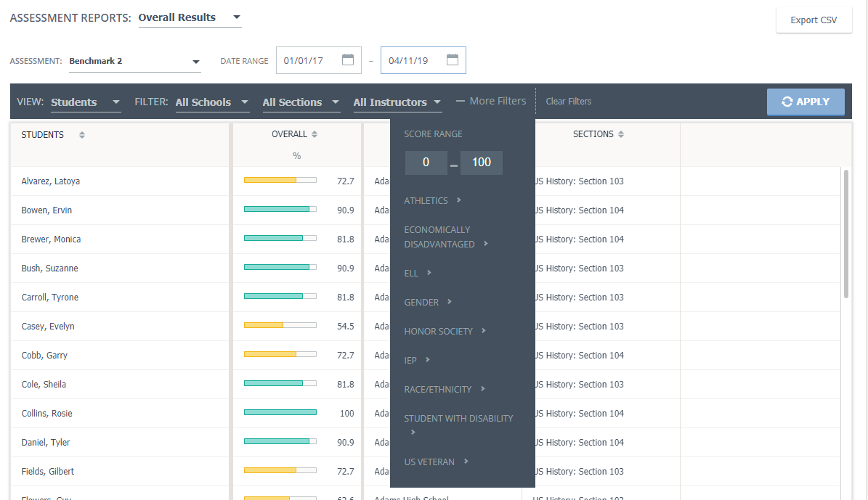This screenshot has width=868, height=500.
Task: Select the Race/Ethnicity filter option
Action: point(438,390)
